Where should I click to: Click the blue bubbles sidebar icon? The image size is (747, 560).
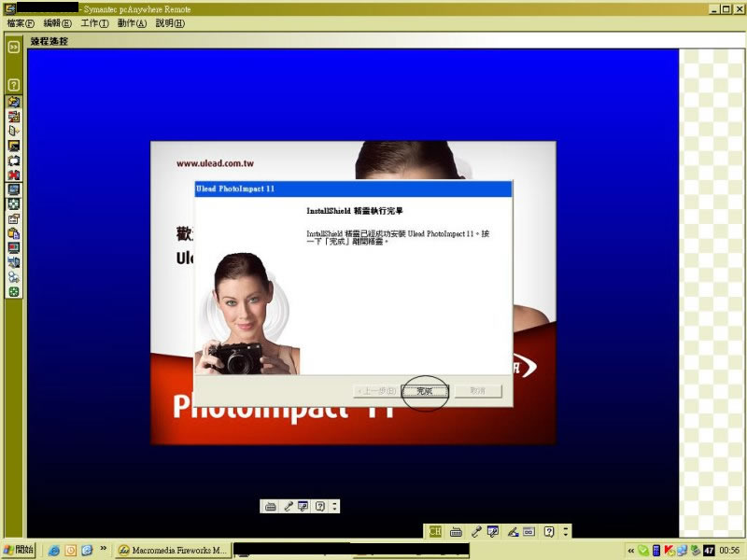tap(14, 277)
